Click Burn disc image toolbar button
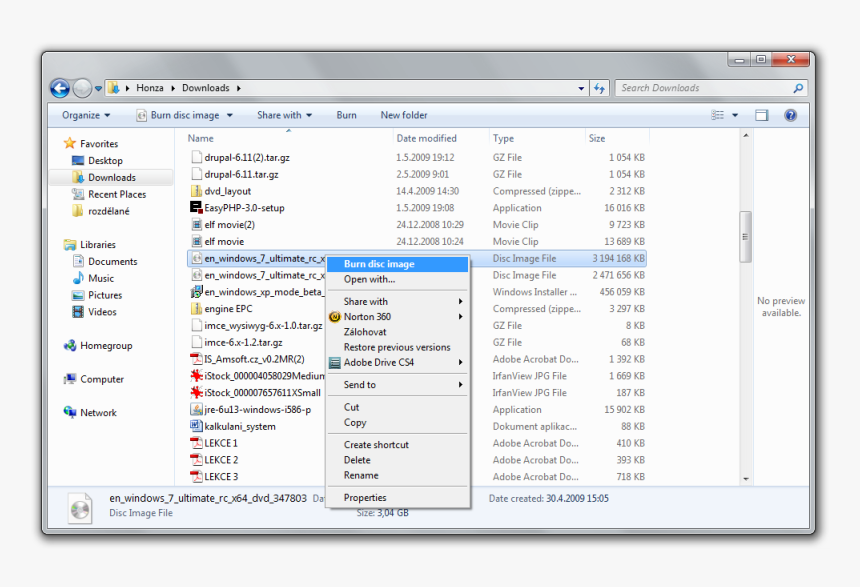 click(x=178, y=115)
